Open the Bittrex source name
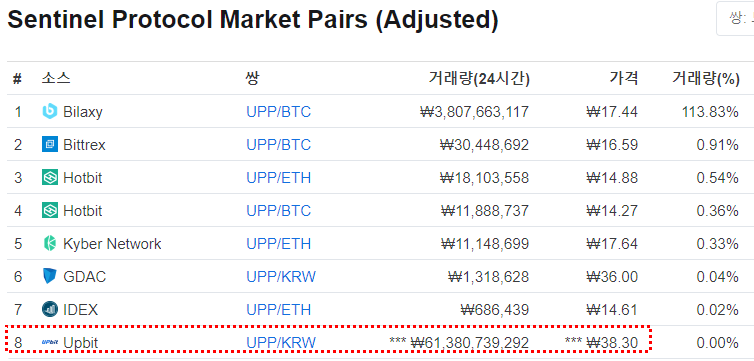 84,145
